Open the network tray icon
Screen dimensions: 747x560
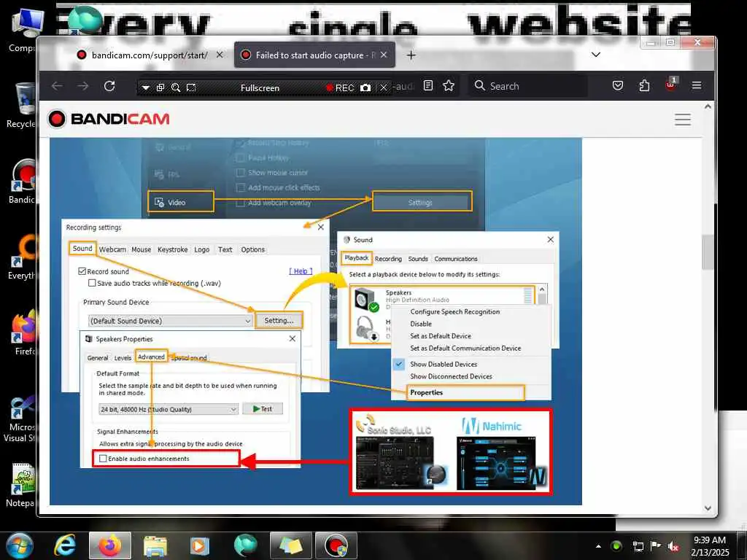638,546
